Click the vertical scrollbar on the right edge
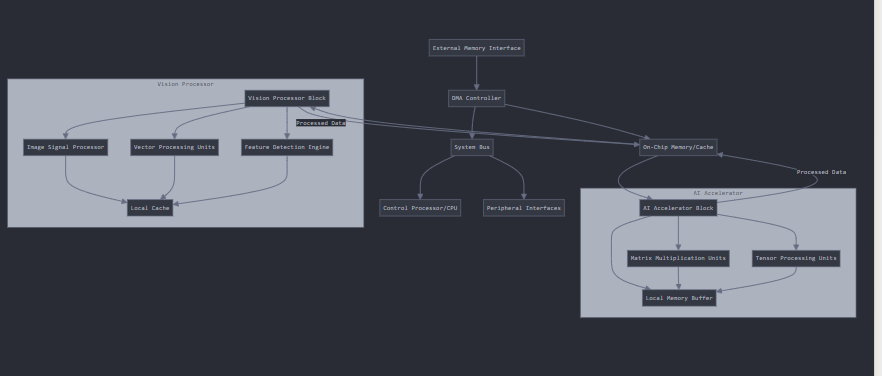 (x=878, y=188)
